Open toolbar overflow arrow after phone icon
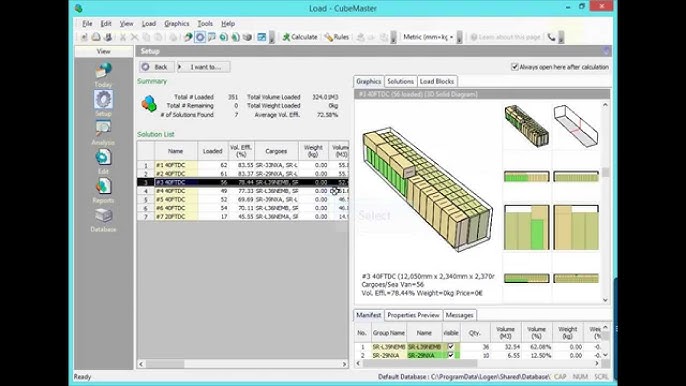This screenshot has width=686, height=386. [x=561, y=37]
